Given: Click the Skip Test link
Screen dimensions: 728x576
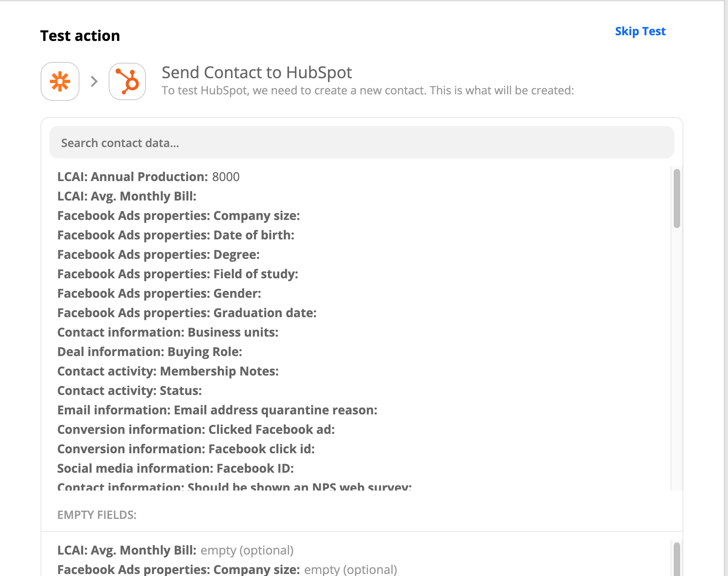Looking at the screenshot, I should click(640, 31).
